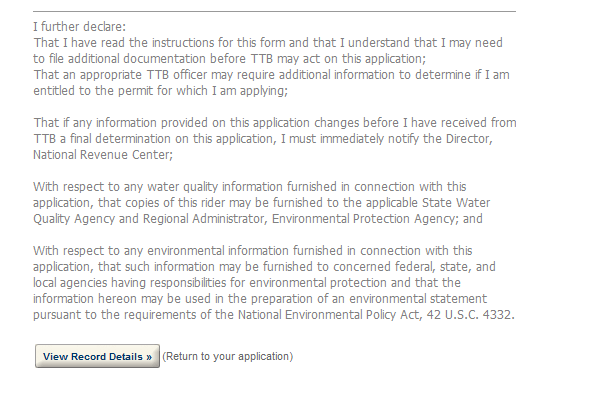Click the line beginning "With respect to any water quality"
The height and width of the screenshot is (408, 615).
(x=251, y=186)
